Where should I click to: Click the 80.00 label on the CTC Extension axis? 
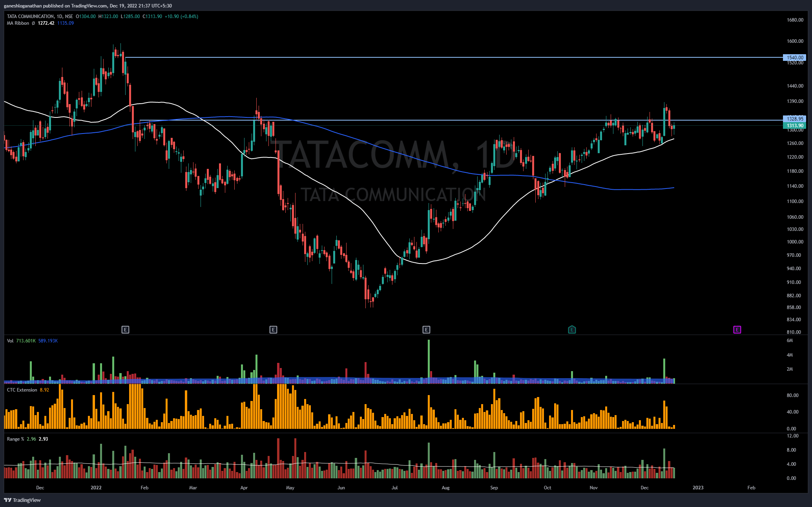[x=792, y=395]
